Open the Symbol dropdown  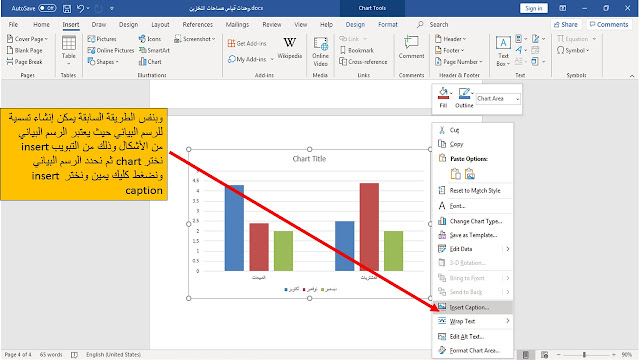[573, 50]
